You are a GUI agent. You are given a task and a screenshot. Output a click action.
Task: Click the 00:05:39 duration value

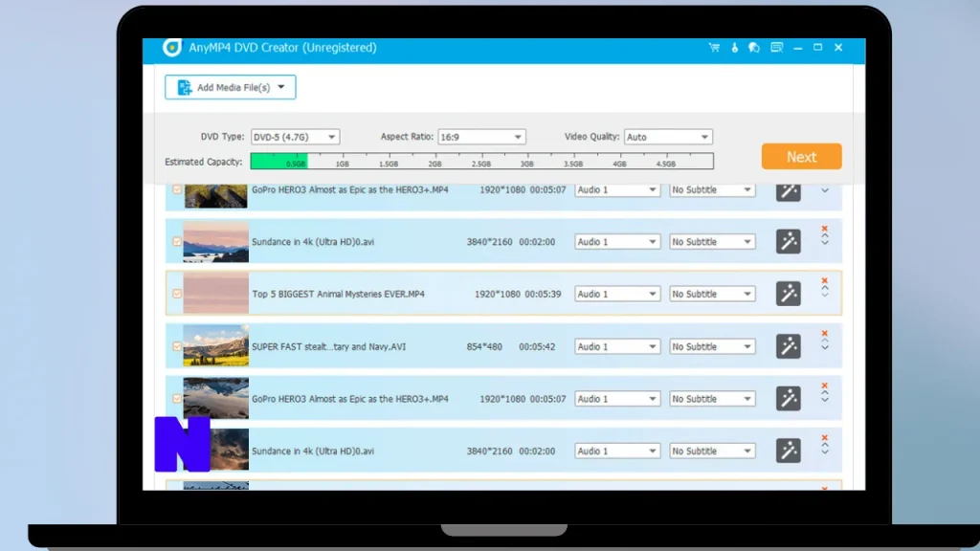(x=544, y=294)
